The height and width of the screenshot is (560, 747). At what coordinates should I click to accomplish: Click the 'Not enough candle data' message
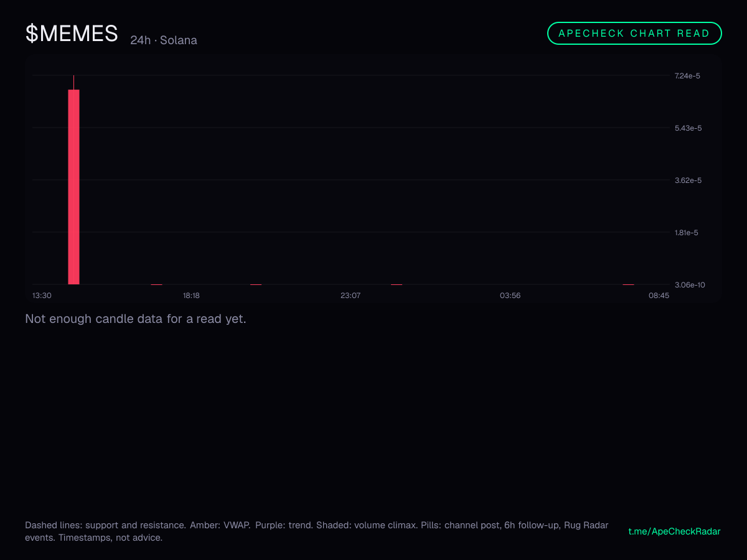tap(136, 319)
